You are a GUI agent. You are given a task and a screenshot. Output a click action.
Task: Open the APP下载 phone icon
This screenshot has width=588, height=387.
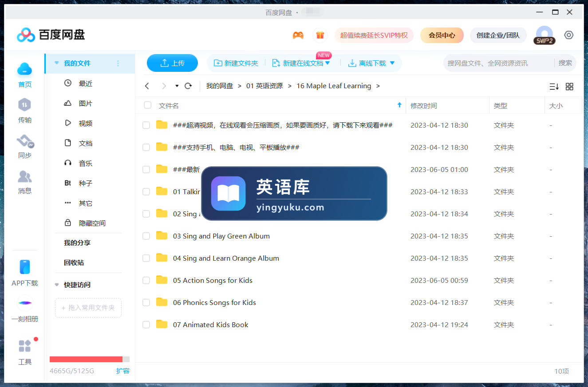point(25,267)
